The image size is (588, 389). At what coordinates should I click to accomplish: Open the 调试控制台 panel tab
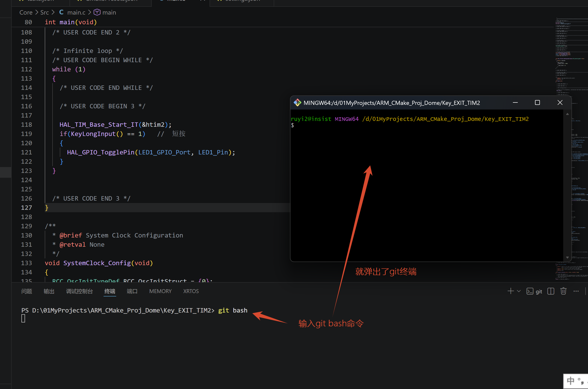pyautogui.click(x=79, y=291)
